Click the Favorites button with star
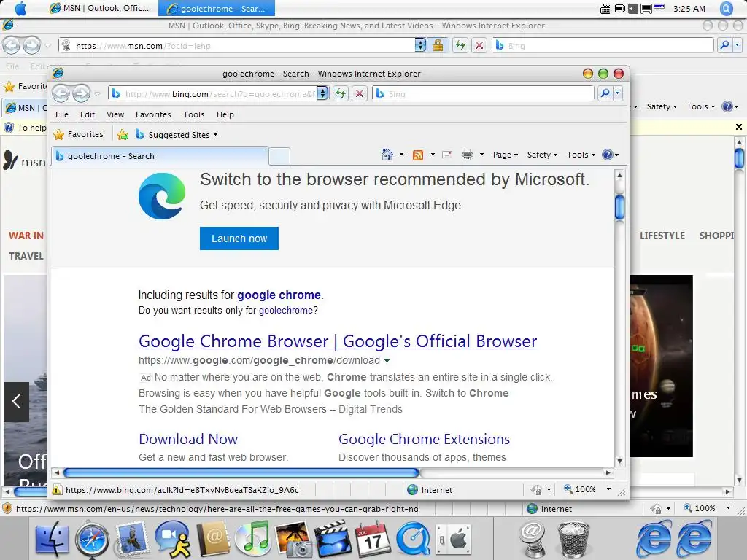 pyautogui.click(x=79, y=134)
